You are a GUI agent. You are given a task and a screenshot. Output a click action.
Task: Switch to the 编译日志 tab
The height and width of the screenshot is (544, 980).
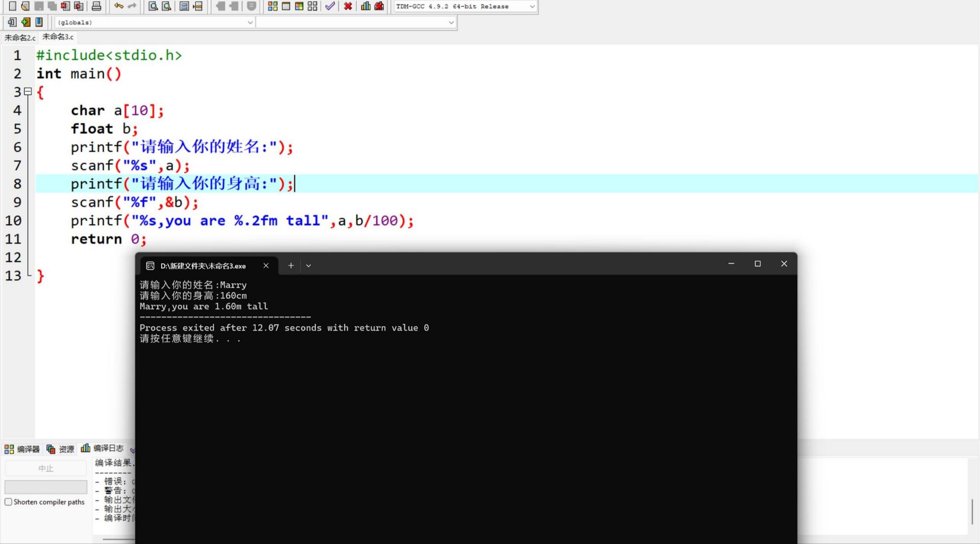point(102,448)
